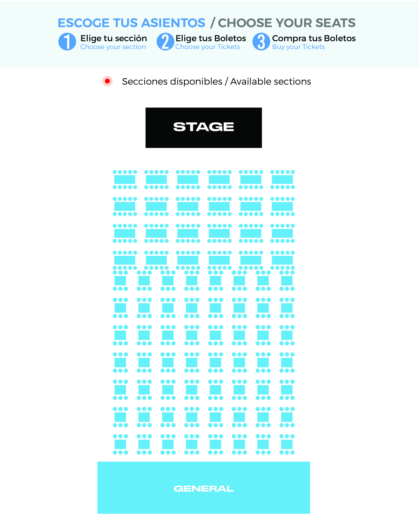419x532 pixels.
Task: Pick the leftmost large table in the second row
Action: [x=125, y=206]
